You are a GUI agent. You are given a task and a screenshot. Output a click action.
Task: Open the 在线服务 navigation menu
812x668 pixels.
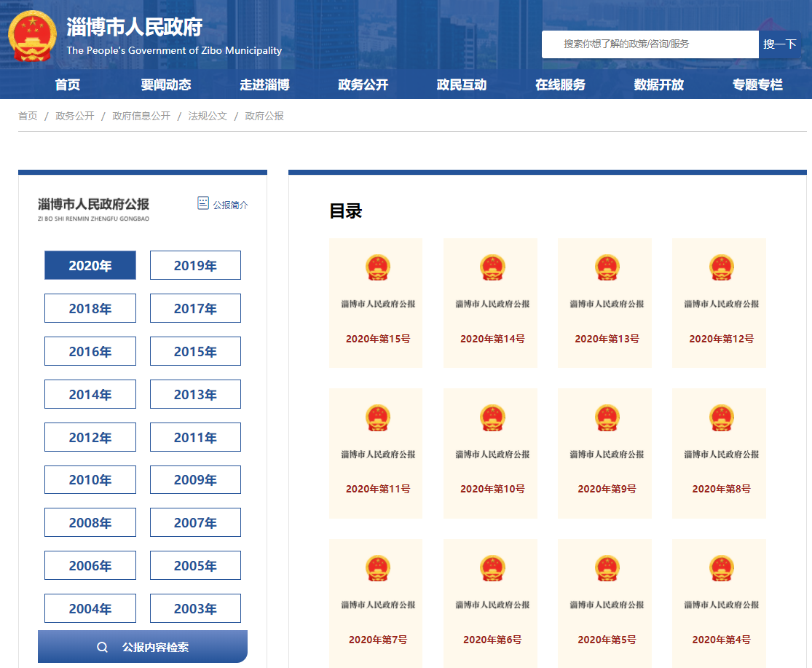[x=560, y=85]
